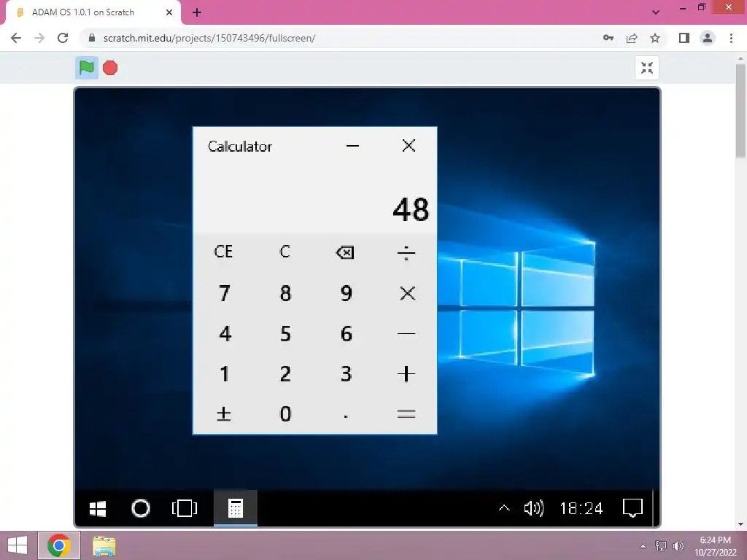Click Calculator icon in ADAM OS taskbar
This screenshot has width=747, height=560.
[x=236, y=508]
